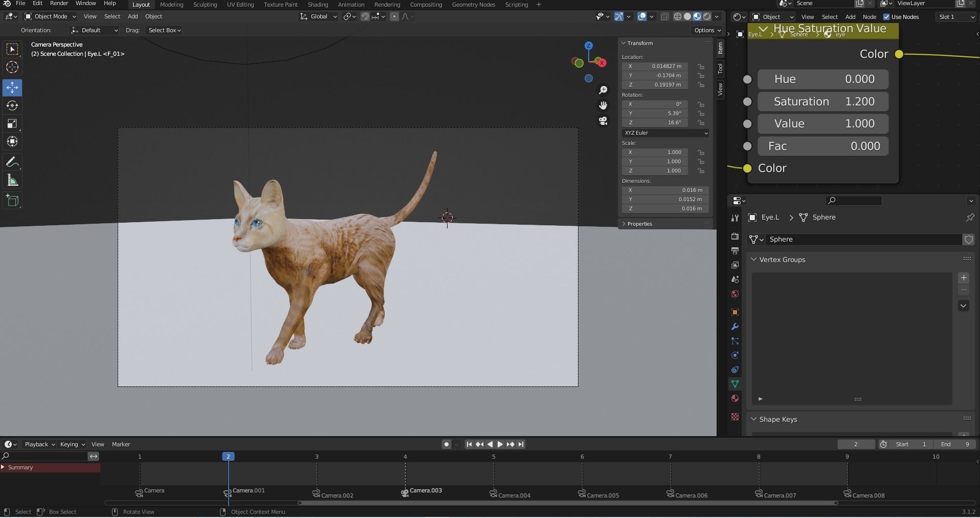Switch to Rendered viewport shading

point(707,16)
